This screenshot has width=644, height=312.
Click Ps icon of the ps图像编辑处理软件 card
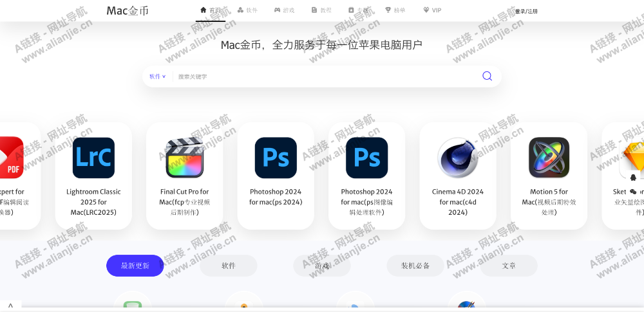tap(367, 158)
